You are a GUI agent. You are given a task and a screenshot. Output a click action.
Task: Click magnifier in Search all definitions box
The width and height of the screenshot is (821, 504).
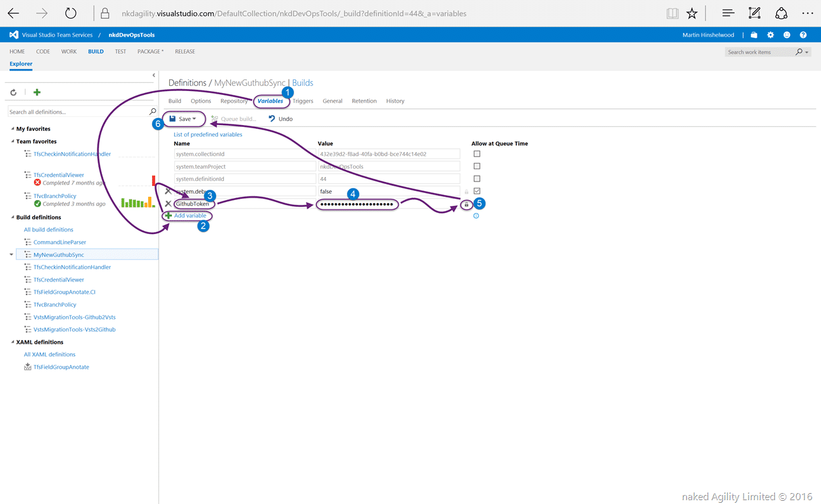[x=153, y=112]
